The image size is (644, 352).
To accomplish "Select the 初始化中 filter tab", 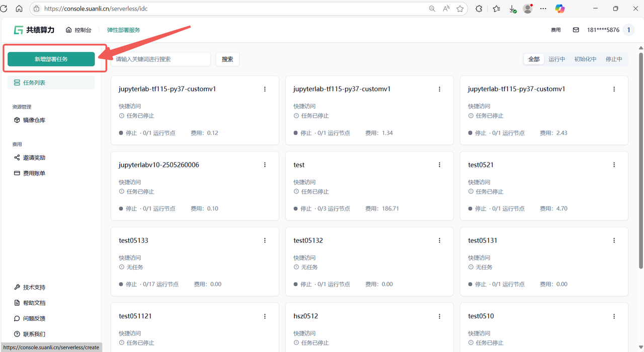I will tap(585, 59).
